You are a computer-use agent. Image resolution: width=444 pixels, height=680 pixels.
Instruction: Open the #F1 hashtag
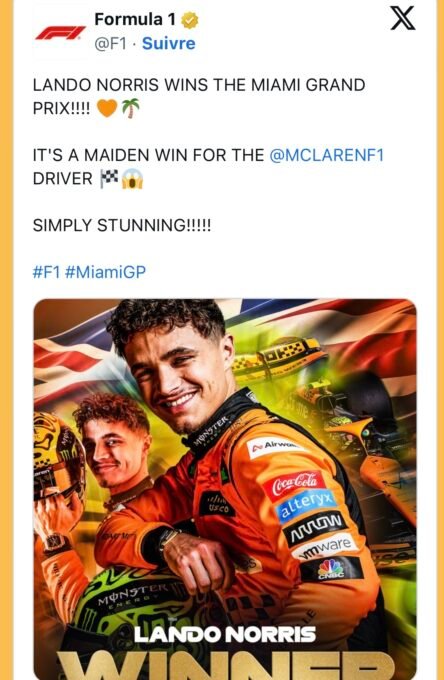coord(46,272)
